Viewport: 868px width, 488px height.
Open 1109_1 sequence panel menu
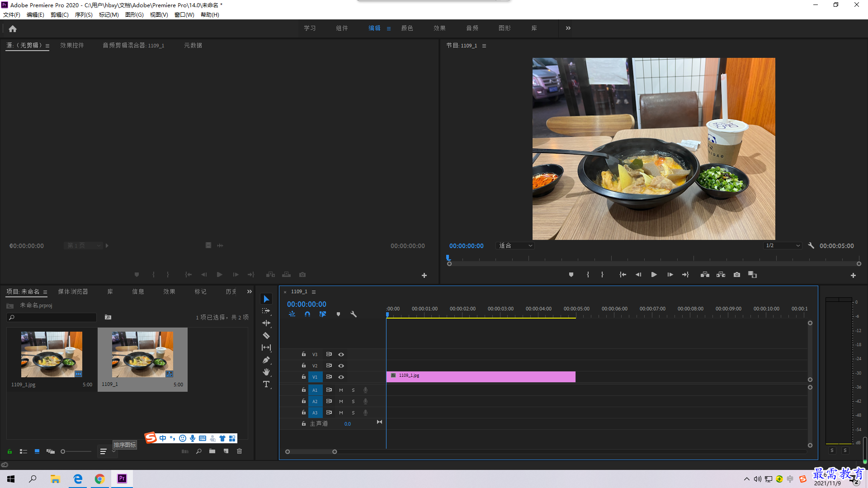[x=314, y=292]
